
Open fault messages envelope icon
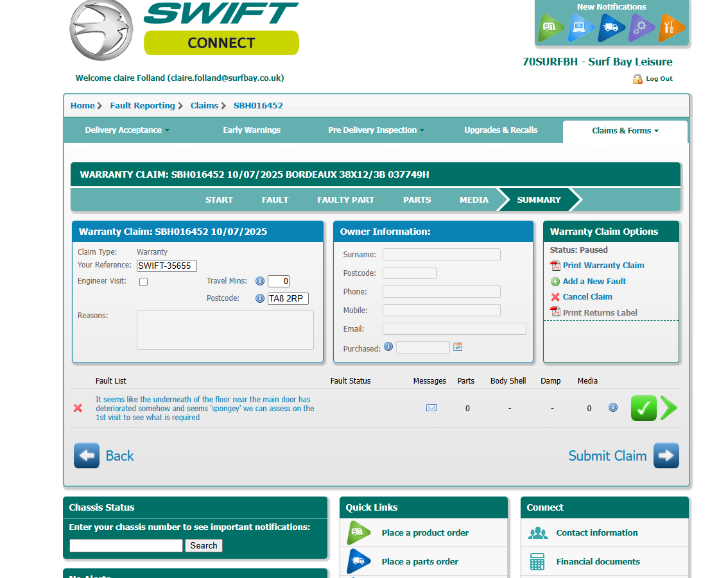431,408
